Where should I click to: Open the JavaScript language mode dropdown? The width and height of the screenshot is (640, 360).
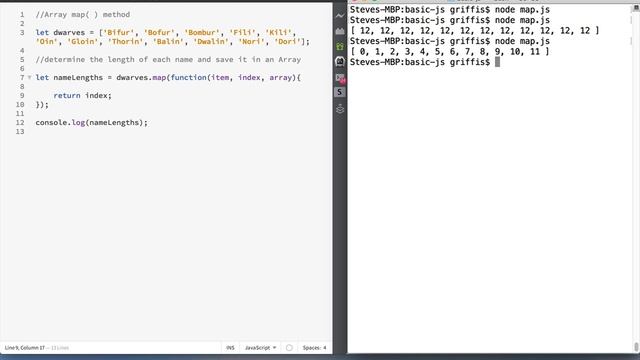[260, 348]
